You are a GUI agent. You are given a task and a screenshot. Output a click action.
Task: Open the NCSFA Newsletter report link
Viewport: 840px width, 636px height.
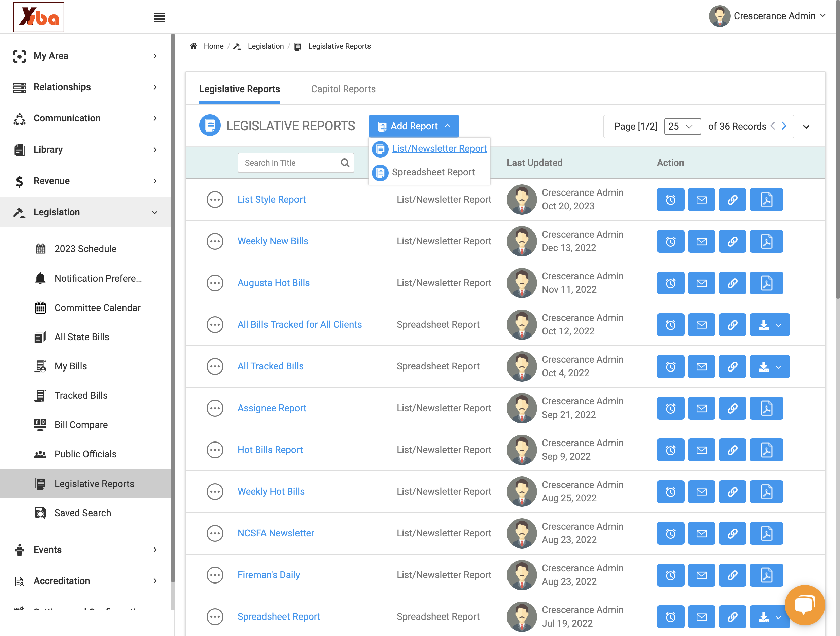[276, 533]
